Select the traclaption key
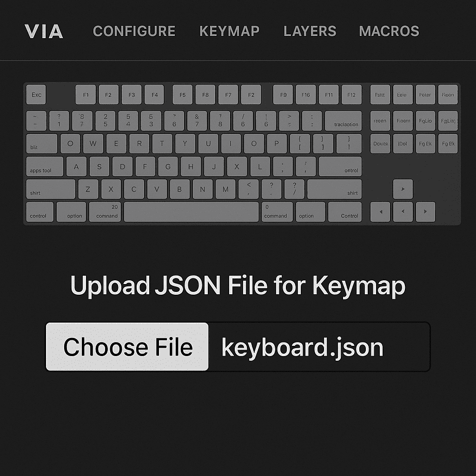Viewport: 476px width, 476px height. pyautogui.click(x=344, y=121)
